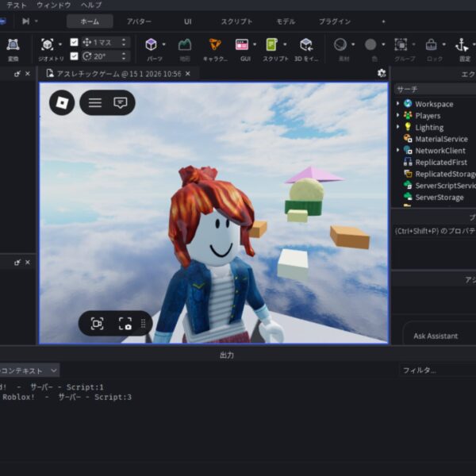Click the ジオメトリ geometry icon
Image resolution: width=476 pixels, height=476 pixels.
[x=48, y=44]
